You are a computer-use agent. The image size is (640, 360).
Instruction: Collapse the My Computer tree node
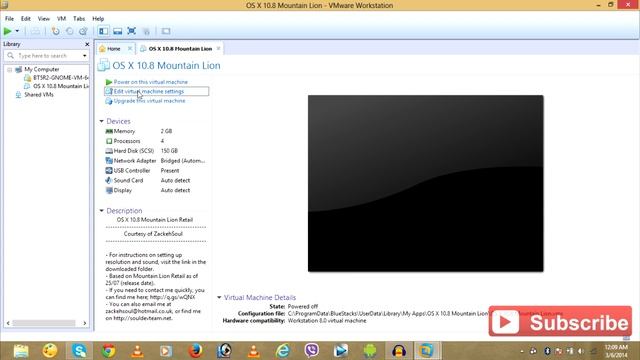click(9, 70)
